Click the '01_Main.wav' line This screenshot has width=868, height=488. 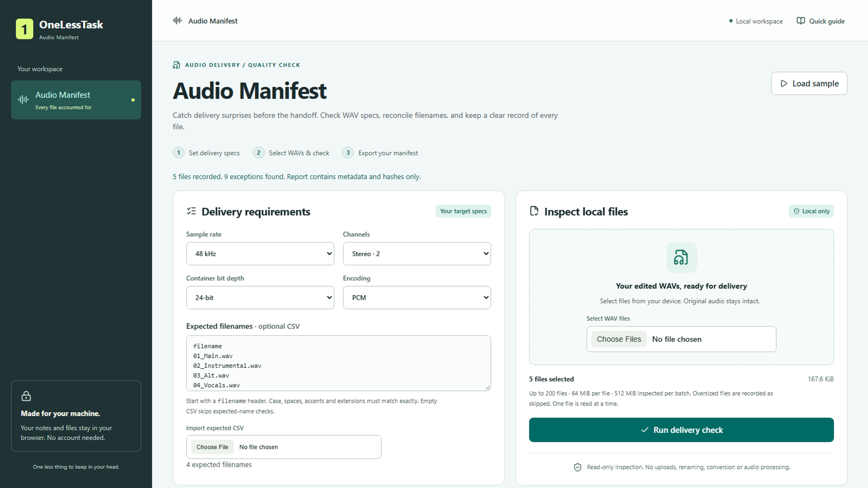click(x=213, y=356)
